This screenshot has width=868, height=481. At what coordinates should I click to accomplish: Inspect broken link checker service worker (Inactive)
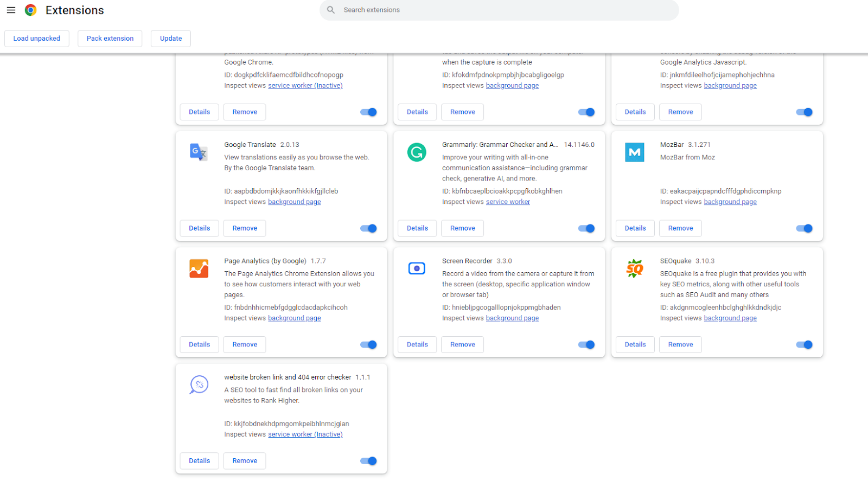pyautogui.click(x=305, y=434)
